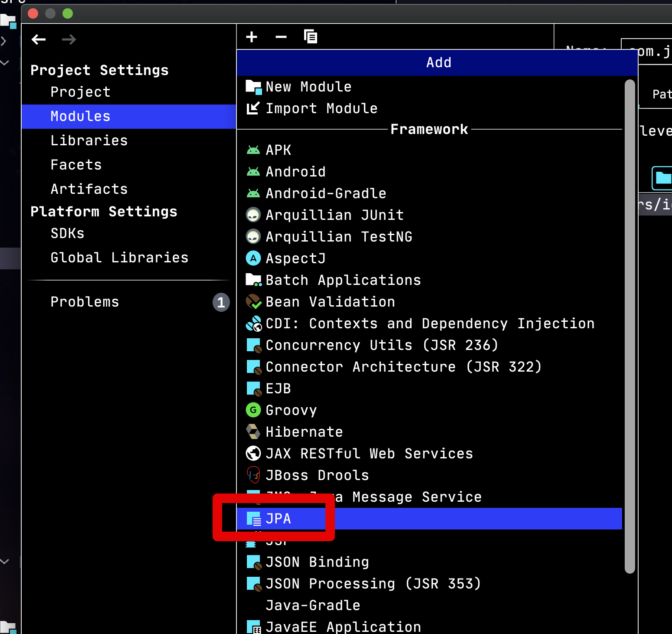Click the Groovy green G icon

tap(253, 410)
